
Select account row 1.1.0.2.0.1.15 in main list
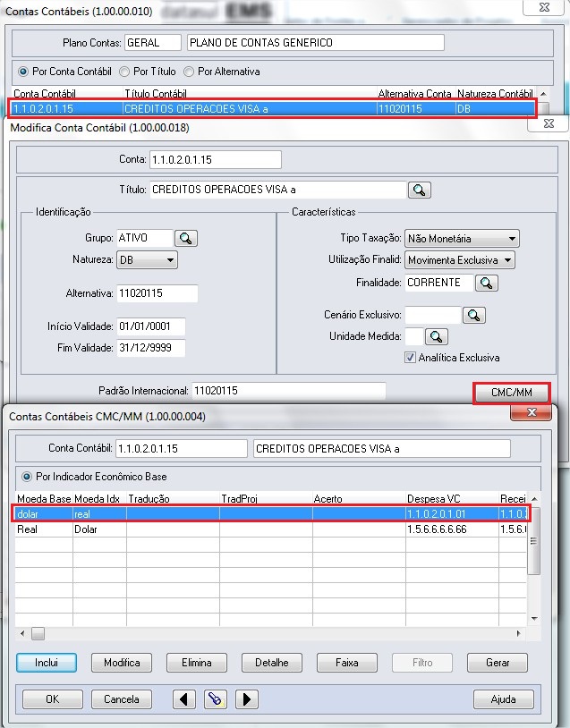[x=273, y=109]
